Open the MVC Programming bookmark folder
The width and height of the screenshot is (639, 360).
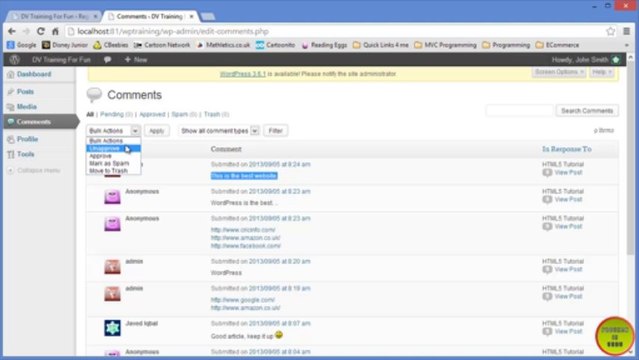(x=445, y=45)
